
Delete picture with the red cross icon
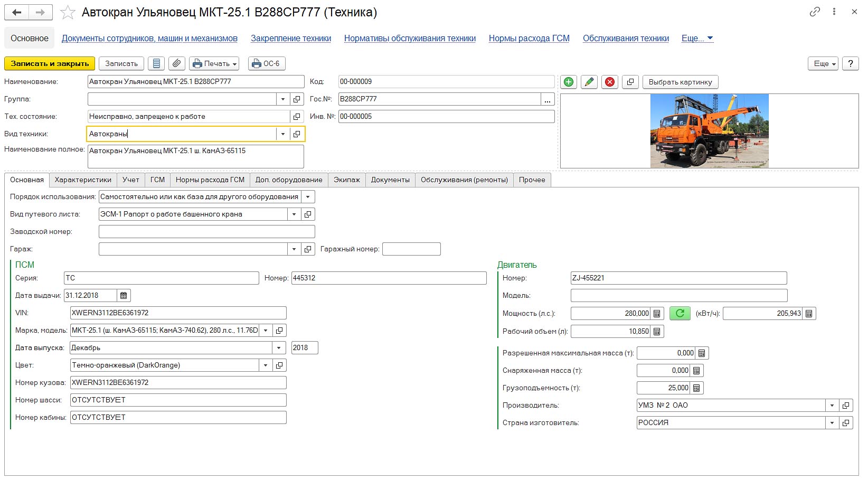click(x=610, y=82)
